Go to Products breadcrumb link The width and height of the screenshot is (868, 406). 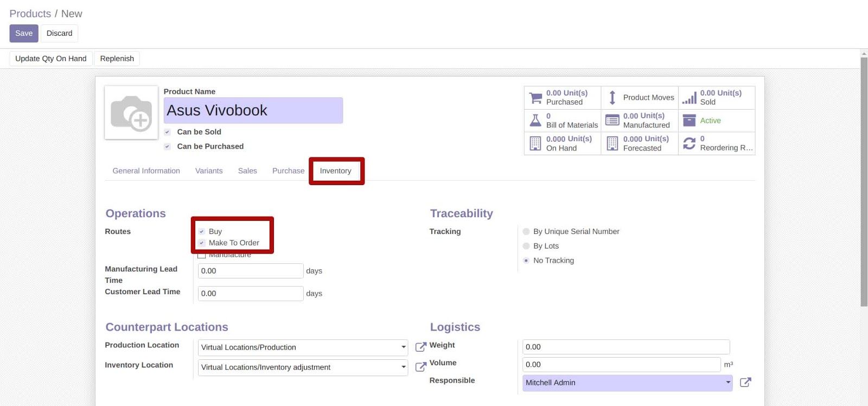(30, 14)
